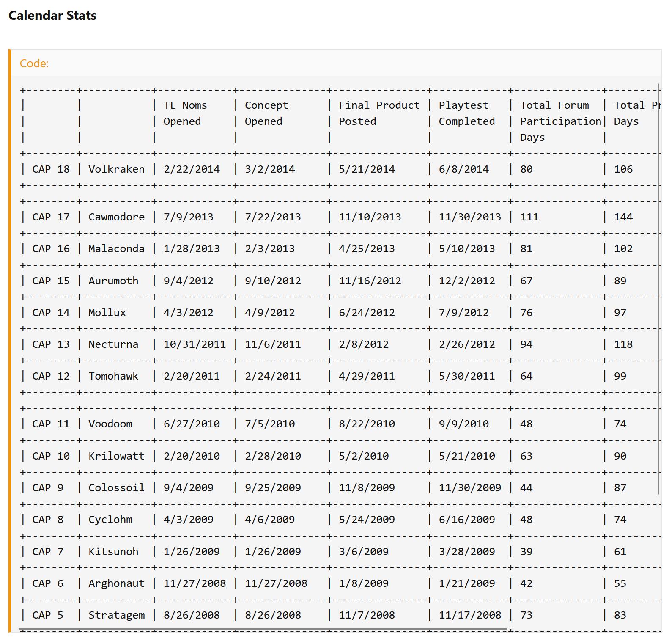This screenshot has width=669, height=644.
Task: Click the date "4/29/2011"
Action: (367, 376)
